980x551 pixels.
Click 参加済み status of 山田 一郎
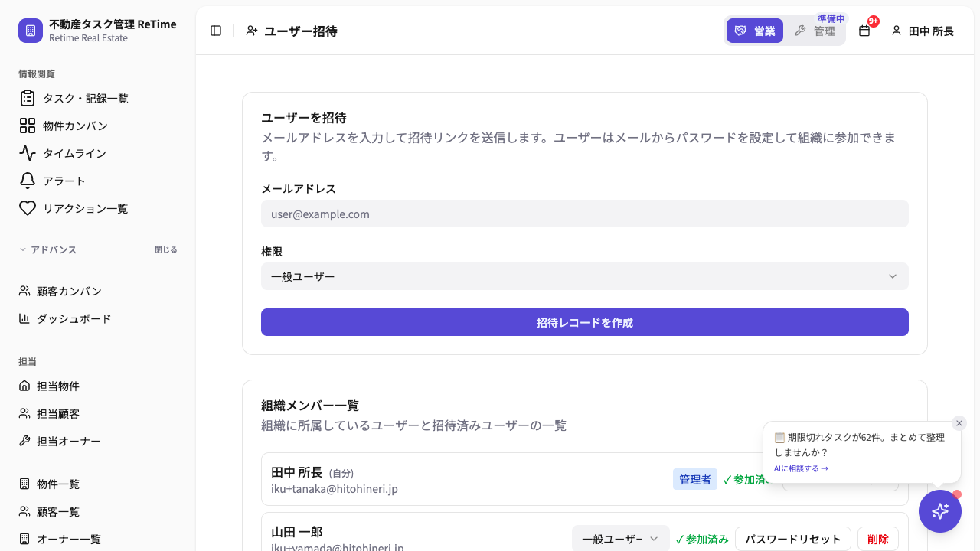(702, 539)
